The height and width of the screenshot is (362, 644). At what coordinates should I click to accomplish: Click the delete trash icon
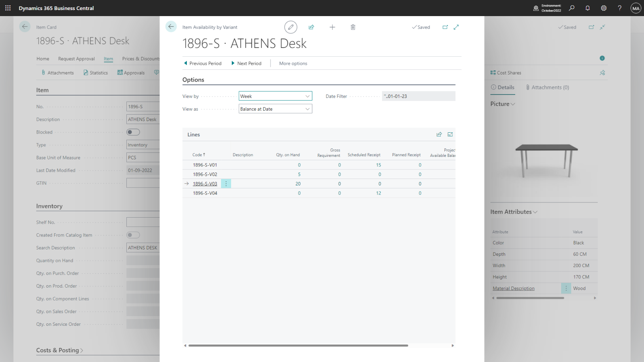coord(353,27)
